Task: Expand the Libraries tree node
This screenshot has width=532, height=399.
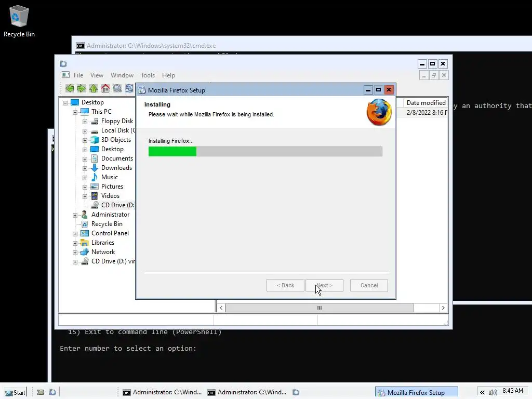Action: pyautogui.click(x=75, y=243)
